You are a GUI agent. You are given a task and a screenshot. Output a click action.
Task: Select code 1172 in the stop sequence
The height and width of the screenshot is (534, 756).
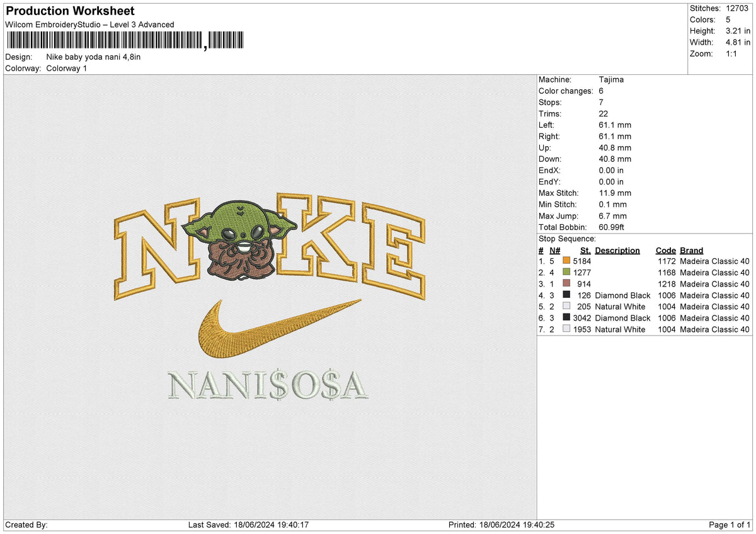[667, 261]
